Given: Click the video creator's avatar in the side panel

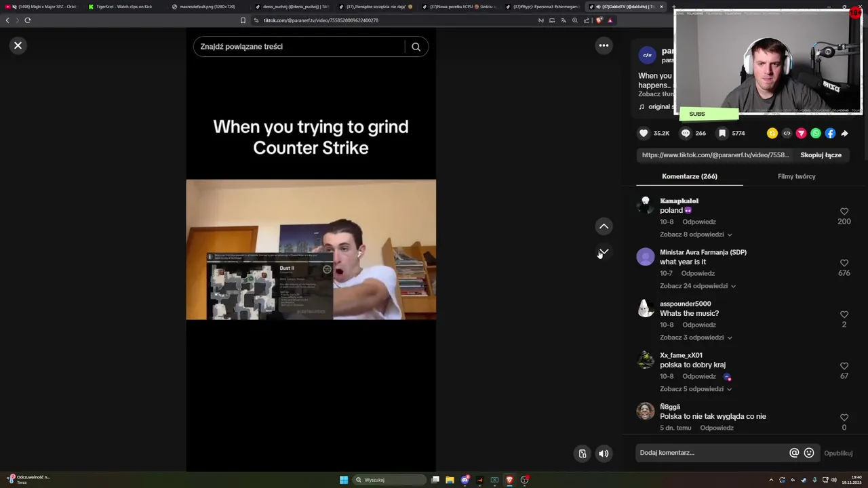Looking at the screenshot, I should [647, 55].
